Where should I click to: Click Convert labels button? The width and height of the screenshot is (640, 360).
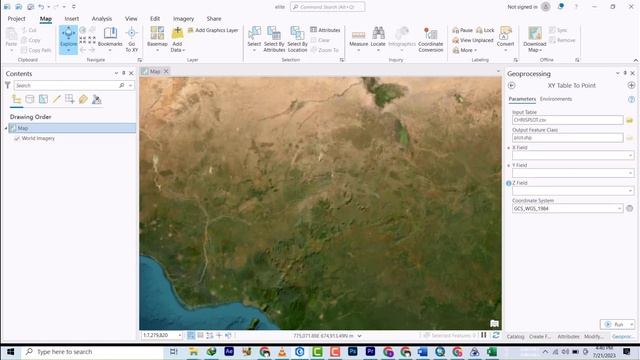(505, 39)
